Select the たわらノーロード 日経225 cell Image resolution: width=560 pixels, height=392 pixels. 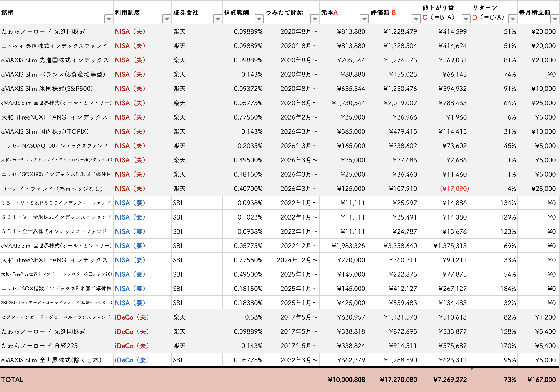tap(57, 346)
